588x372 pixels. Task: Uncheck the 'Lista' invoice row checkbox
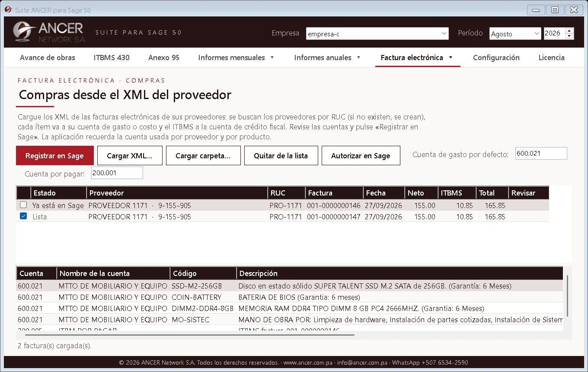[23, 216]
